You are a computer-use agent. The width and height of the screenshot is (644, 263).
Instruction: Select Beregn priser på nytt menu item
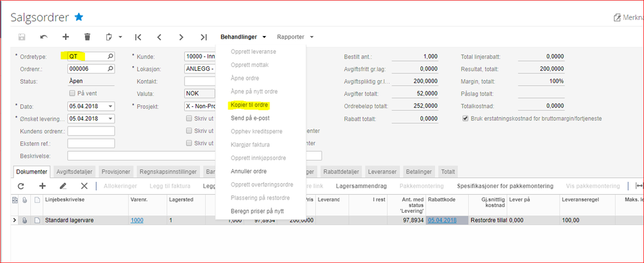(257, 211)
